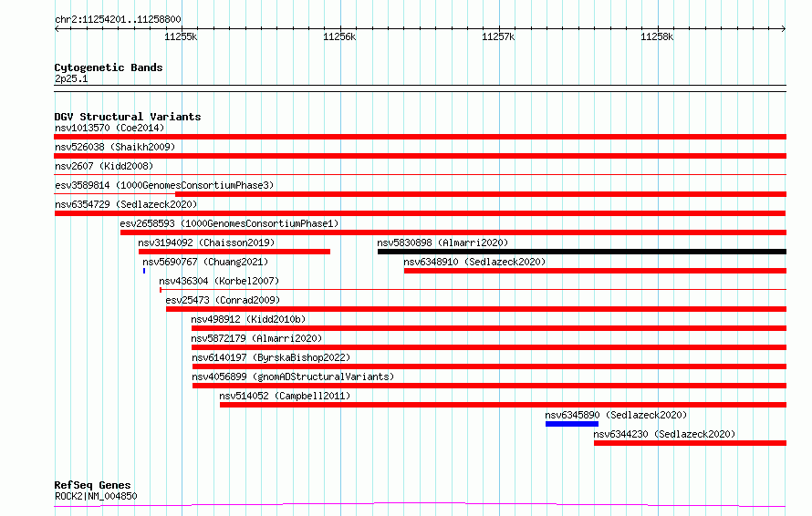Screen dimensions: 812x516
Task: Open nsv4056899 (gnomADStructuralVariants) label
Action: pos(293,377)
